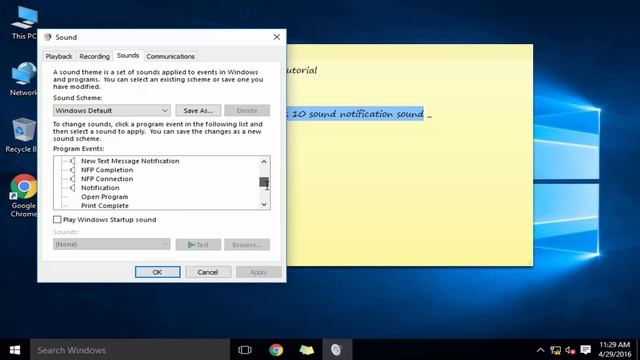Open the Network desktop icon
Screen dimensions: 640x360
pos(24,79)
